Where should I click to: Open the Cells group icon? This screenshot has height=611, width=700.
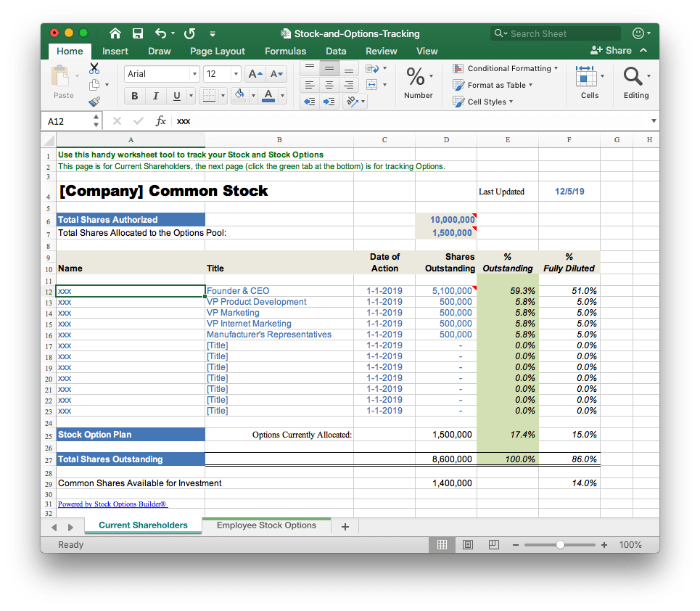tap(585, 76)
